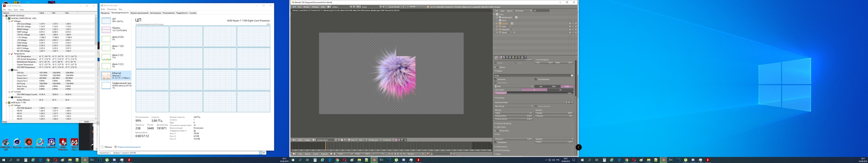Click the RenderLayers icon in the outliner
Screen dimensions: 868x163
tap(500, 17)
